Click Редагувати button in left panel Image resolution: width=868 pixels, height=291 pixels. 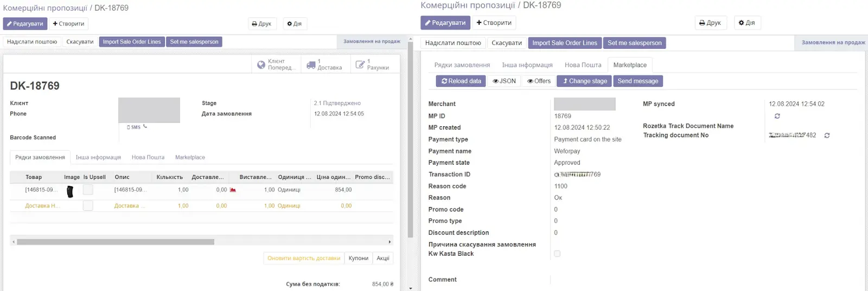point(25,24)
